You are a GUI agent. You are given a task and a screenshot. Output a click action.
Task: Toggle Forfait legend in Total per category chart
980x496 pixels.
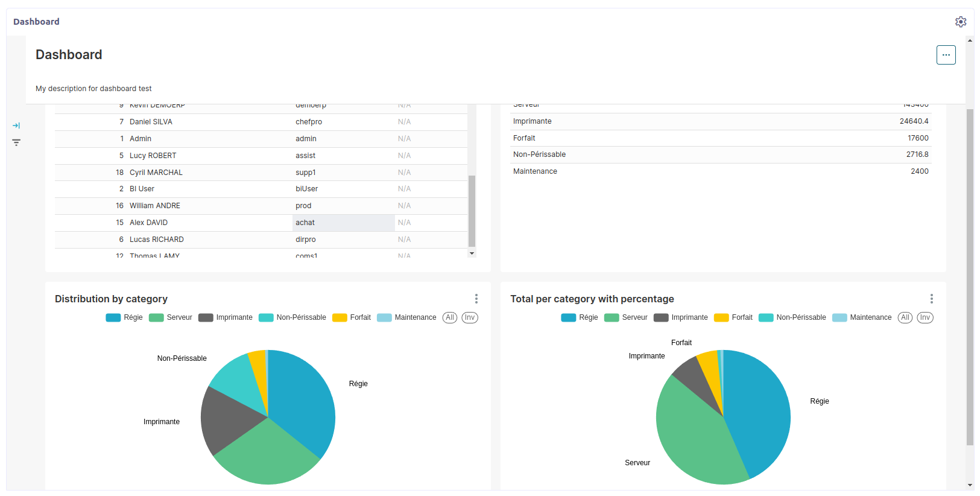coord(734,317)
